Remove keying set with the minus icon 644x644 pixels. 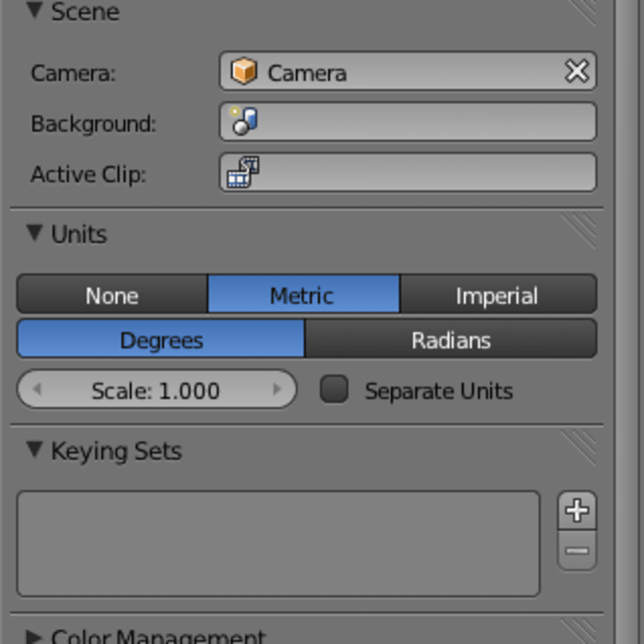click(577, 551)
